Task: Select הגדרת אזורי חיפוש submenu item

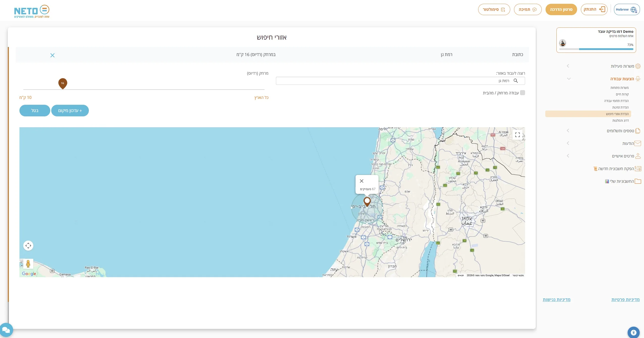Action: point(588,114)
